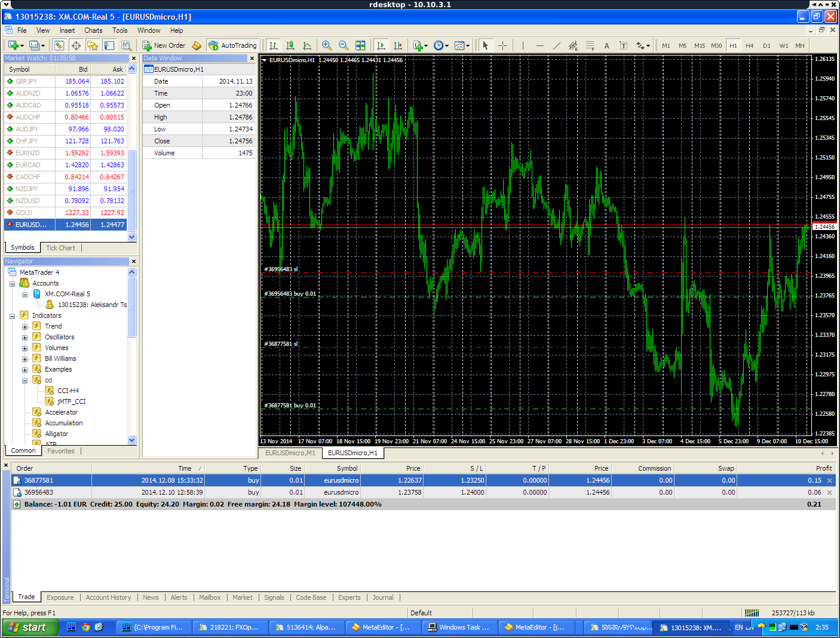Select the text label tool
840x638 pixels.
623,45
